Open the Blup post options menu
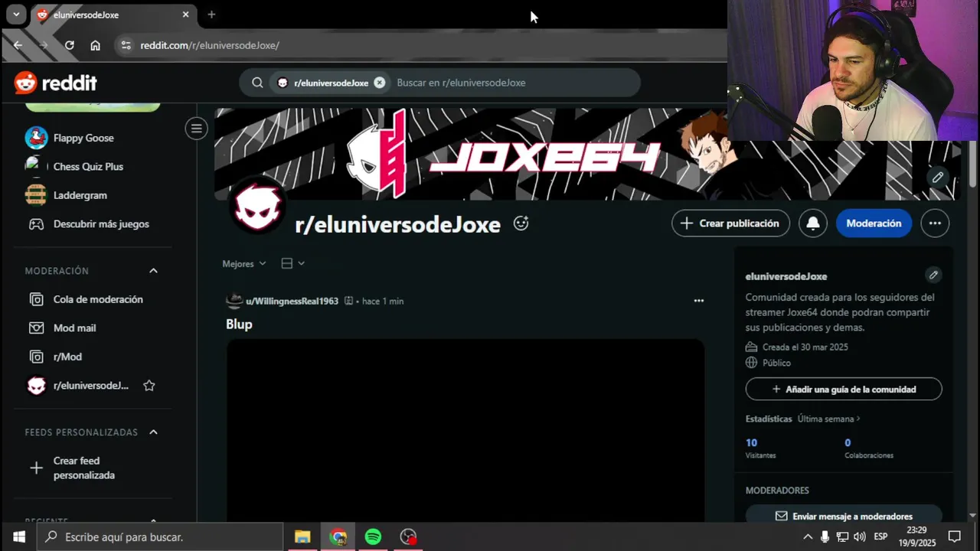This screenshot has height=551, width=980. (x=698, y=301)
